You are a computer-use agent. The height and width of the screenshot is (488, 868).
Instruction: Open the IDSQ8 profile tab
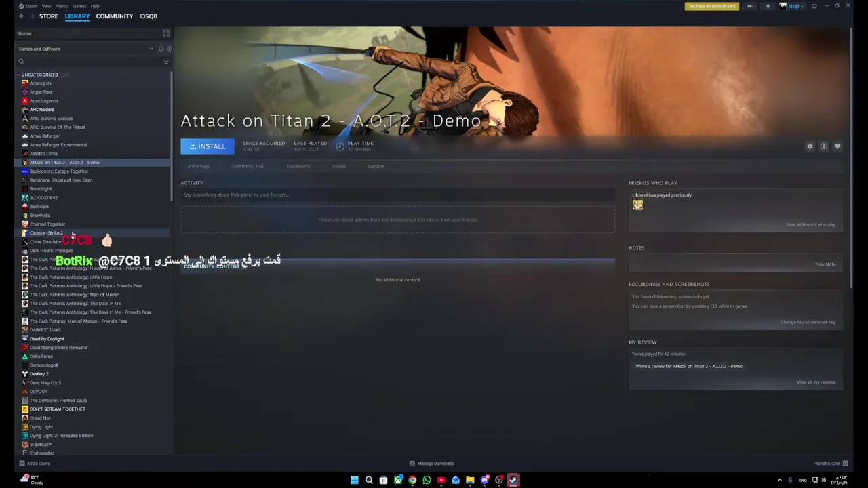click(148, 16)
